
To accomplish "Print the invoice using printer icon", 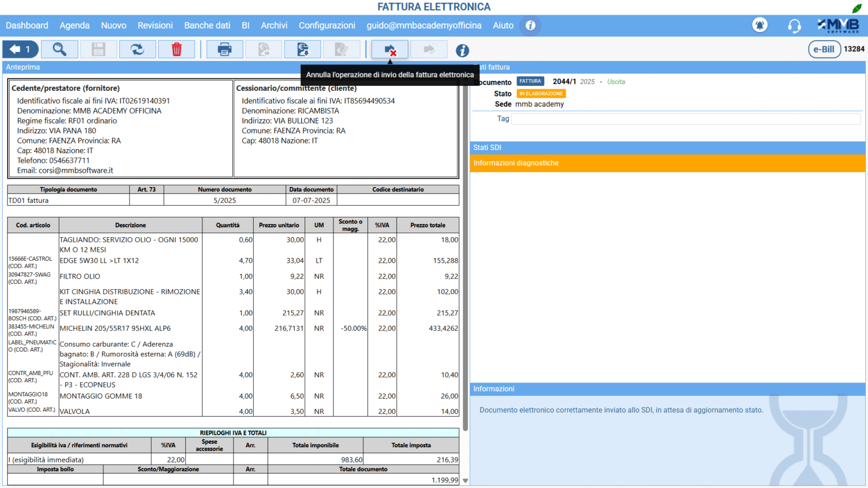I will tap(224, 50).
